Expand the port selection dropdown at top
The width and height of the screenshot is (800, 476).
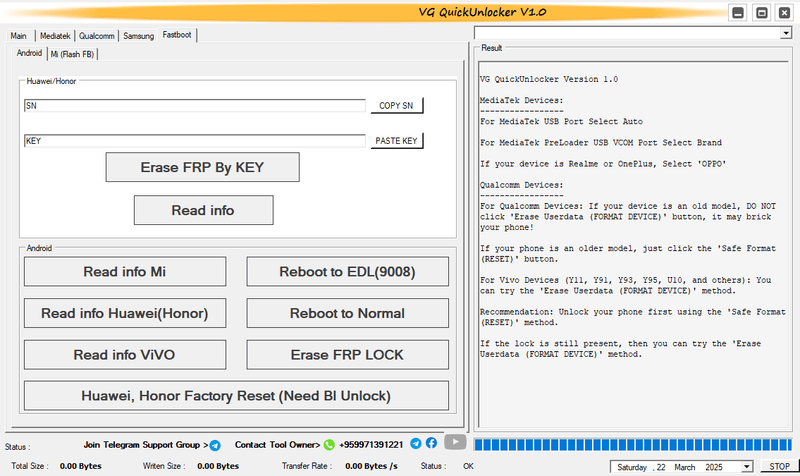(x=786, y=33)
